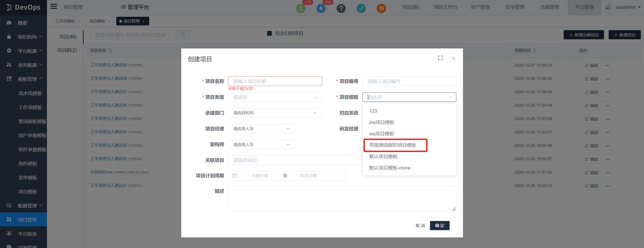The image size is (644, 248).
Task: Click the hamburger menu collapse icon
Action: [x=53, y=6]
